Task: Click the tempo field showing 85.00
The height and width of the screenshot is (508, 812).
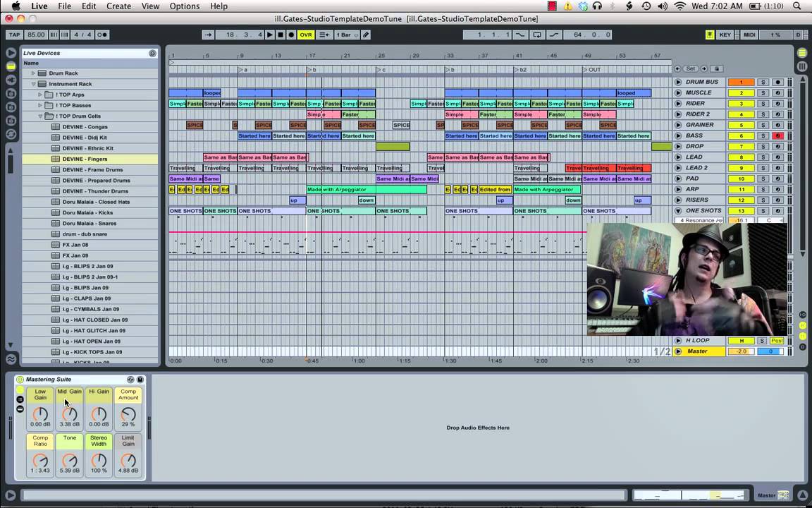Action: tap(36, 35)
